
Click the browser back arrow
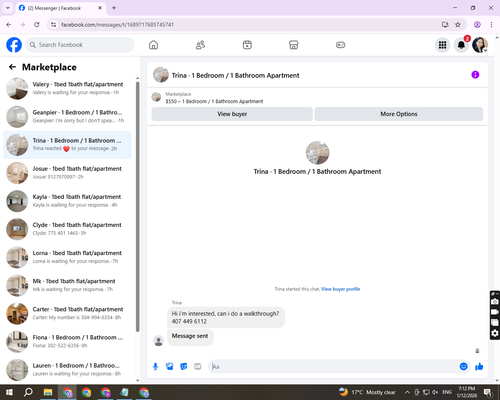click(x=9, y=25)
